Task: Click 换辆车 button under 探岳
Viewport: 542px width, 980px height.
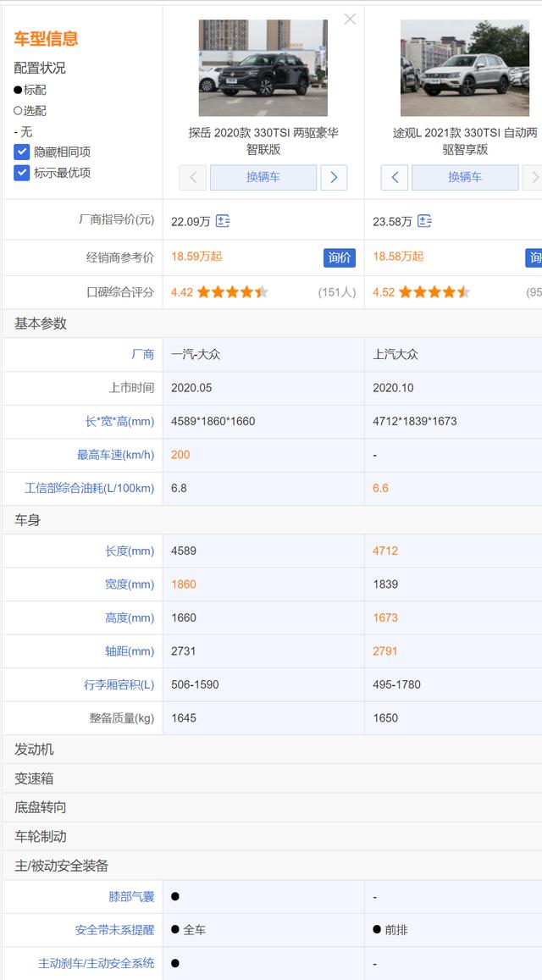Action: 263,178
